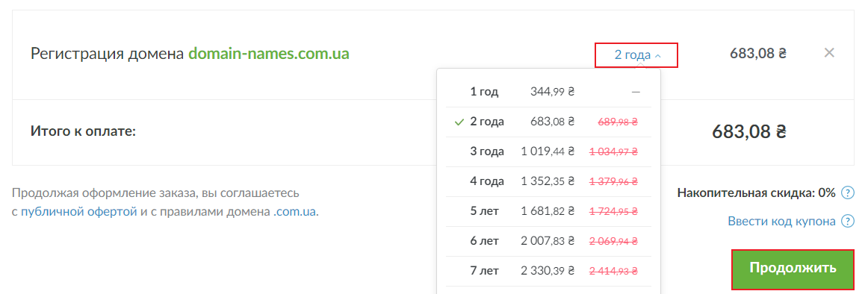Choose the 4 года period
The image size is (868, 294).
pyautogui.click(x=549, y=181)
